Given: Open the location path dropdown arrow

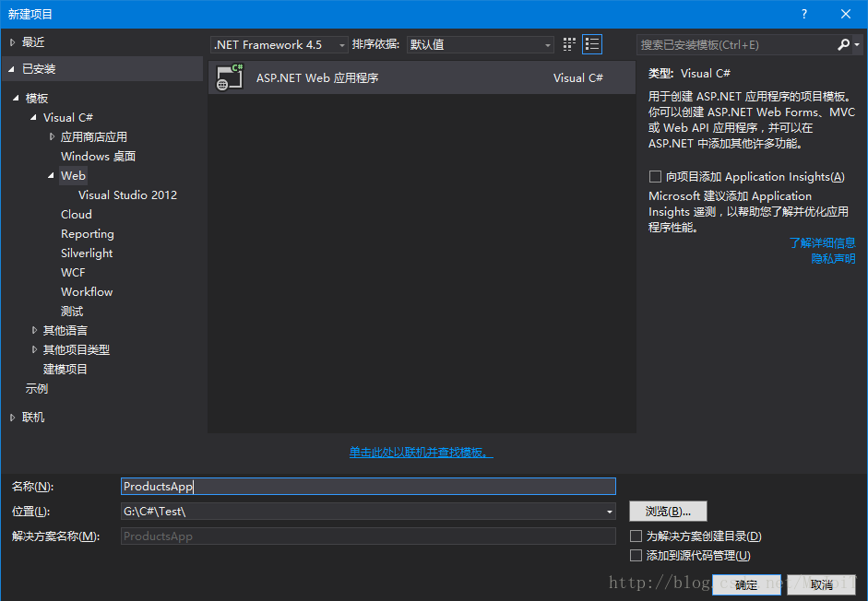Looking at the screenshot, I should click(610, 512).
